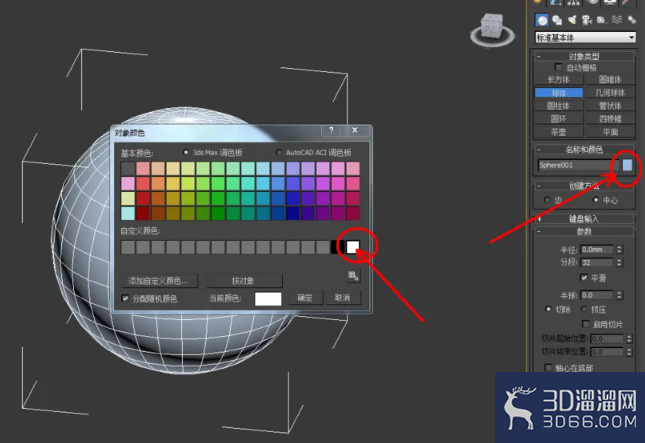Choose the AutoCAD ACI 调色板 radio button
The height and width of the screenshot is (443, 645).
click(x=279, y=152)
